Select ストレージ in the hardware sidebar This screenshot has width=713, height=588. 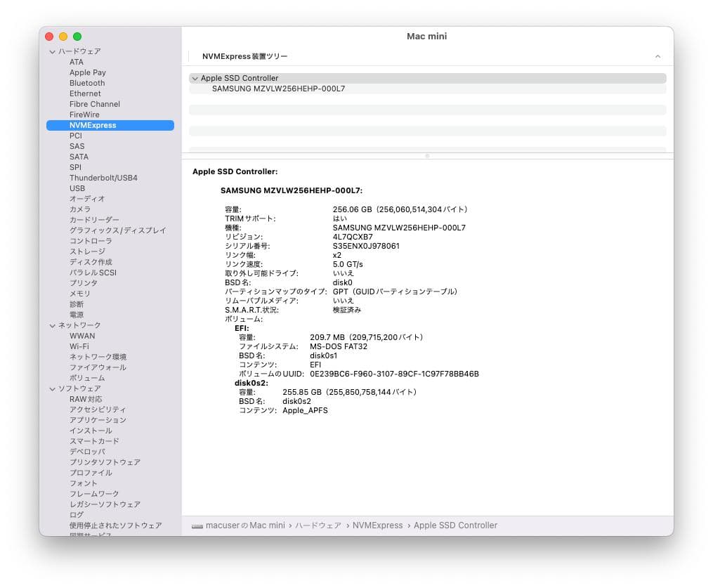87,251
